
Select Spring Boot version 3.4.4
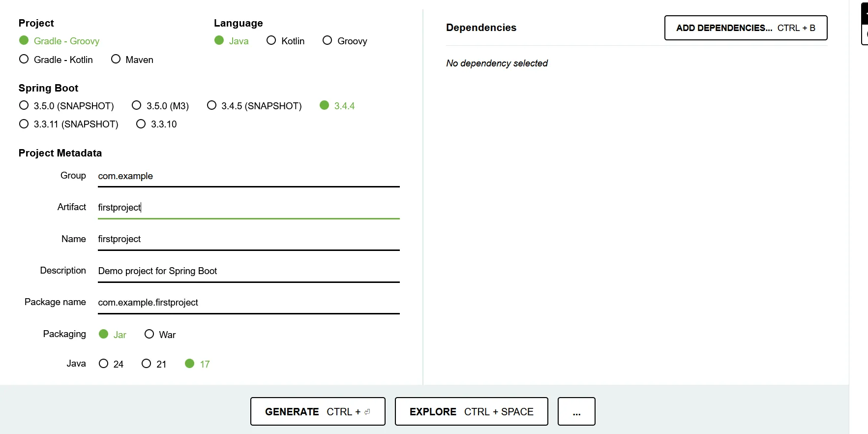click(337, 106)
